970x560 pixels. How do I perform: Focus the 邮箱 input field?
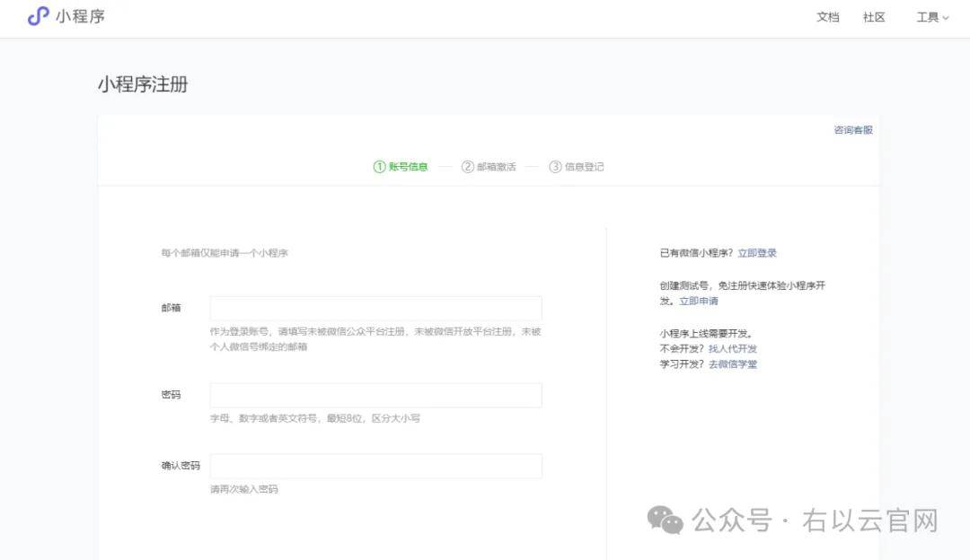click(376, 308)
